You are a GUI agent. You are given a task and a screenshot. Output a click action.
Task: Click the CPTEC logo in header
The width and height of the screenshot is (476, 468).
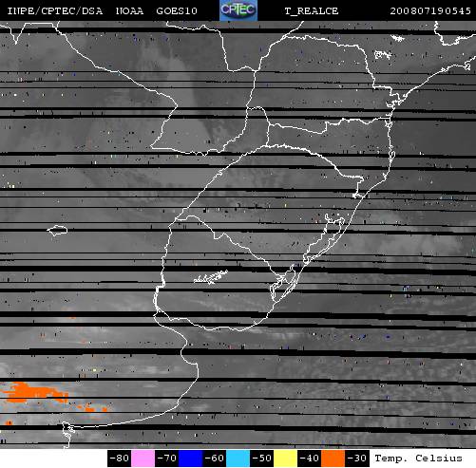point(238,10)
